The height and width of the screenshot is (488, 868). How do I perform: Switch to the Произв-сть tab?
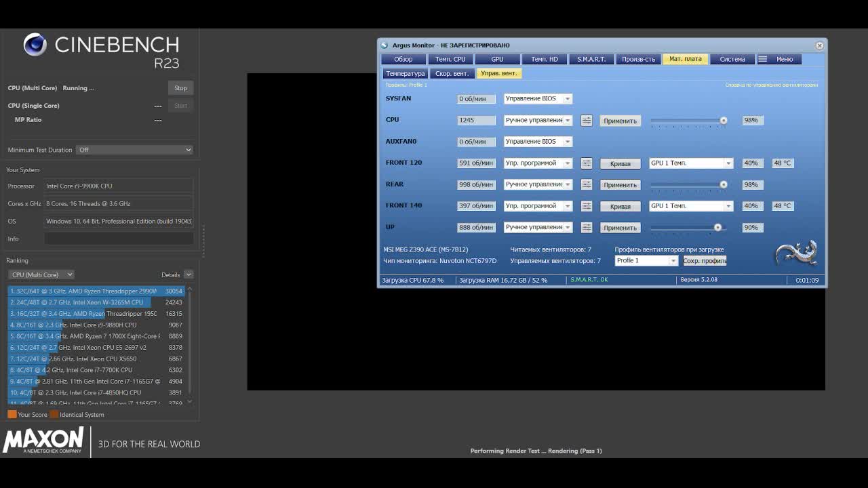639,59
